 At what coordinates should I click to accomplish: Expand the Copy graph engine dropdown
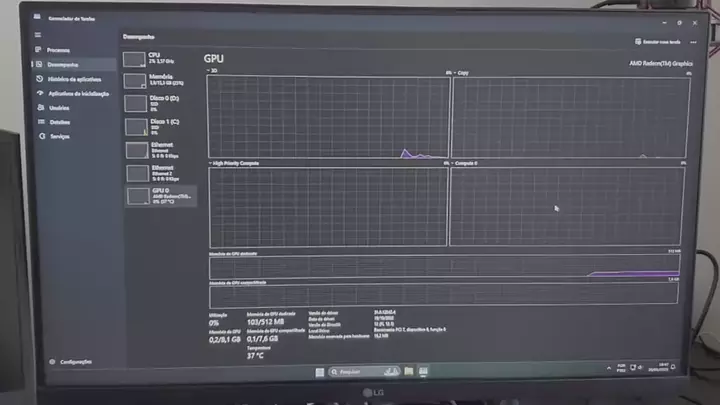pos(455,73)
